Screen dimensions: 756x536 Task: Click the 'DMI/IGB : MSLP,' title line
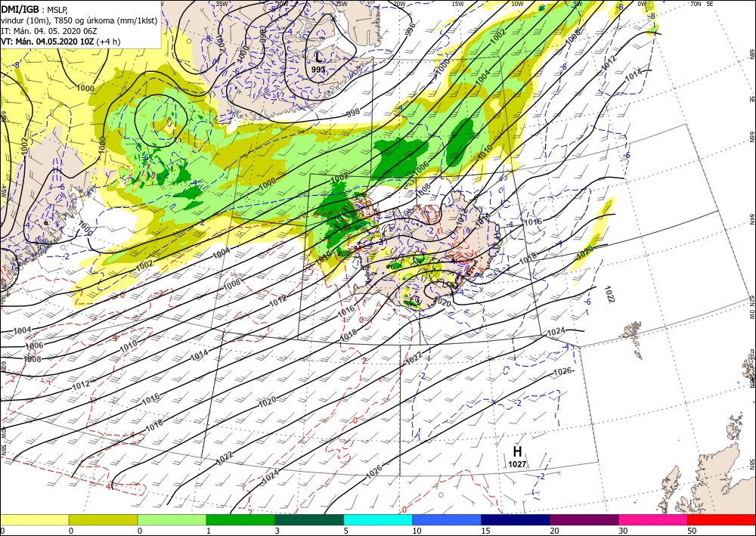click(x=34, y=9)
